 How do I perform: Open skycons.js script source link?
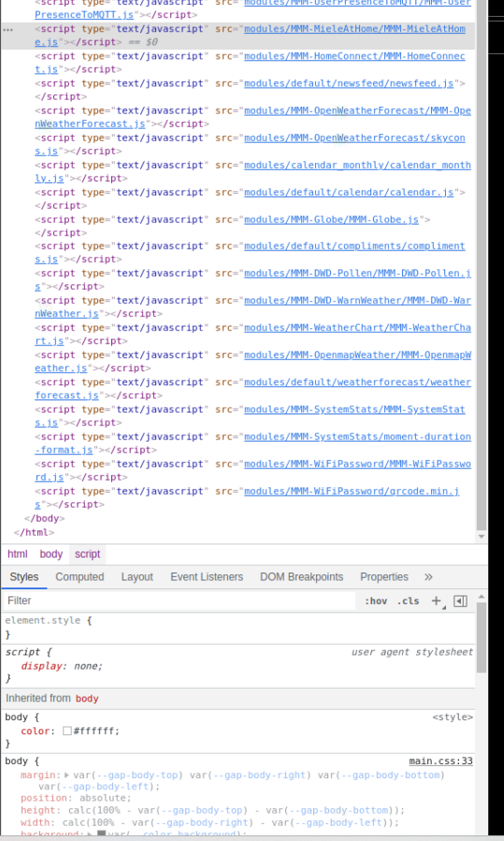tap(355, 138)
